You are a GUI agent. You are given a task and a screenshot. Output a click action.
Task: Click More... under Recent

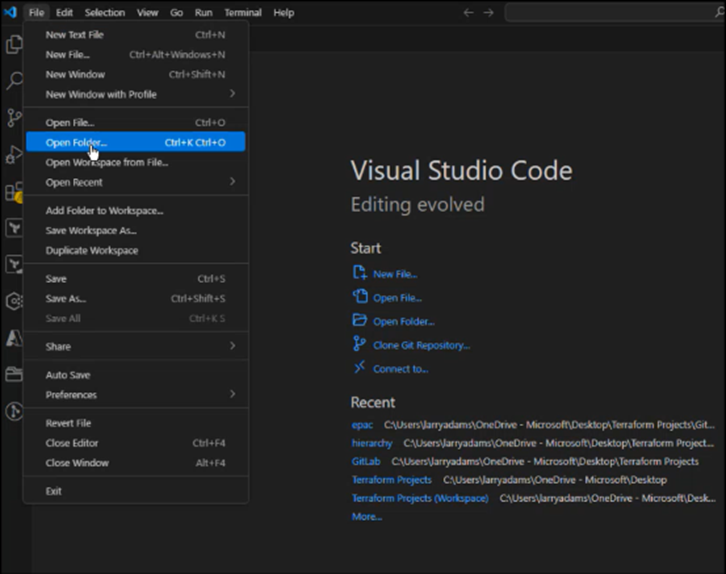(367, 517)
